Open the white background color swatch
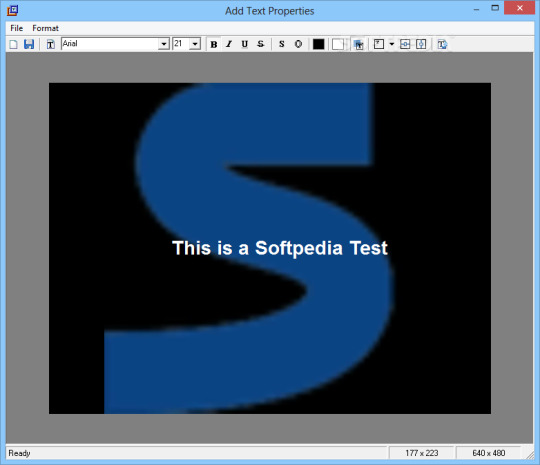This screenshot has height=465, width=540. pos(338,44)
